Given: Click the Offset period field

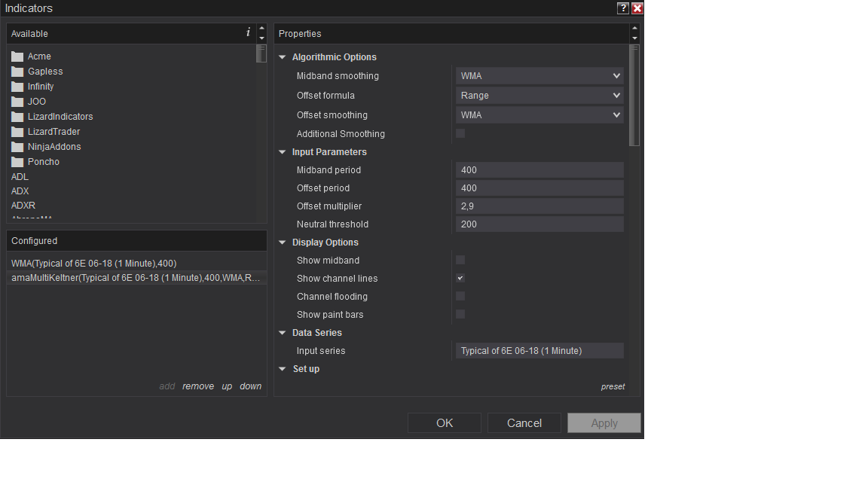Looking at the screenshot, I should [x=539, y=188].
